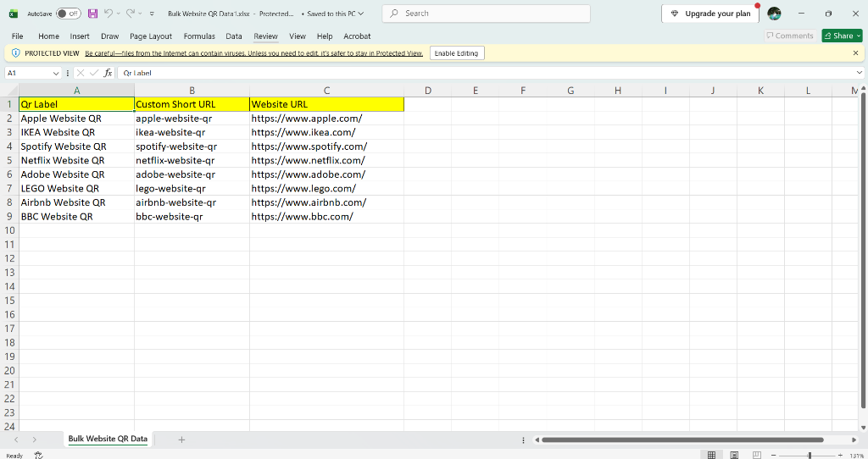Expand the formula bar chevron
The width and height of the screenshot is (868, 459).
[860, 73]
